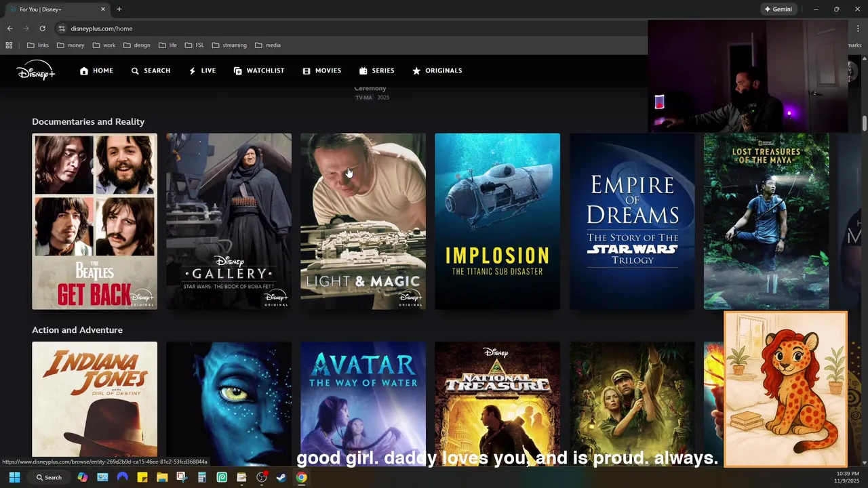View site information icon in the address bar

[62, 28]
